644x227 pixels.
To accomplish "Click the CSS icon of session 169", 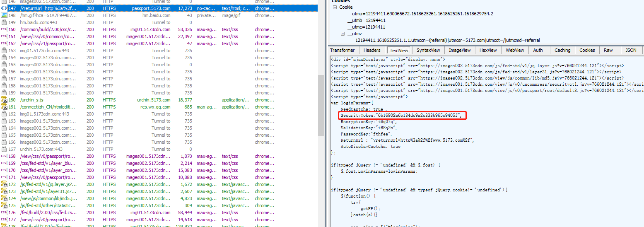I will [4, 163].
